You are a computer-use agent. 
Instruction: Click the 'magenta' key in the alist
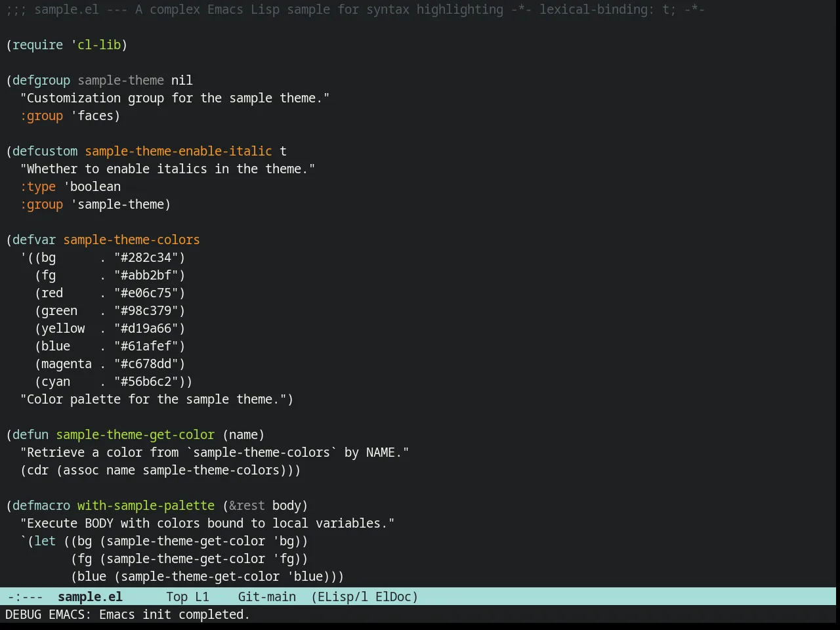(67, 364)
